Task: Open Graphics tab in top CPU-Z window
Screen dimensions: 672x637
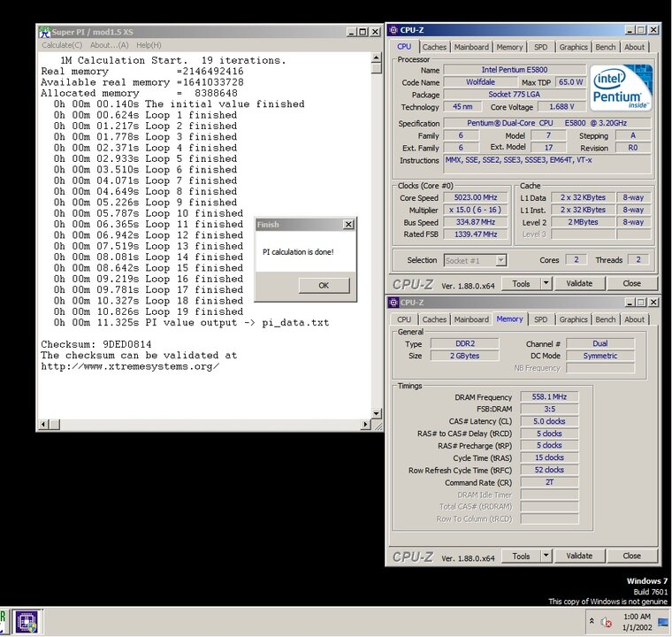Action: pos(573,47)
